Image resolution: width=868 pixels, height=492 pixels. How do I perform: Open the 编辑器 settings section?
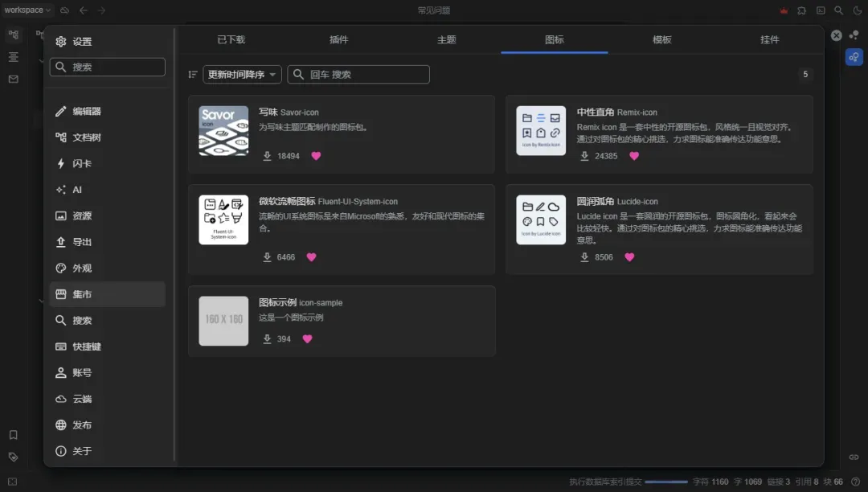click(x=108, y=111)
